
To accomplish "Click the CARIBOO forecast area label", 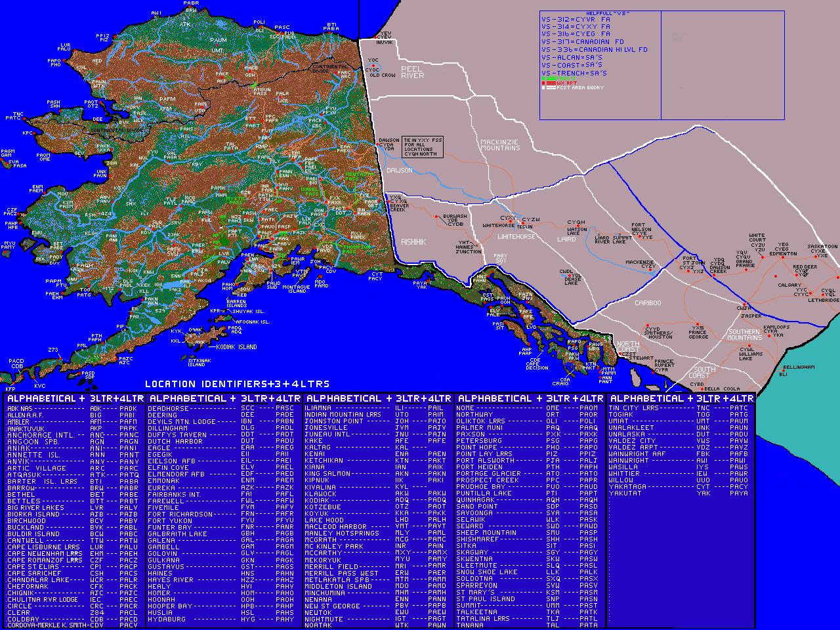I will coord(648,303).
